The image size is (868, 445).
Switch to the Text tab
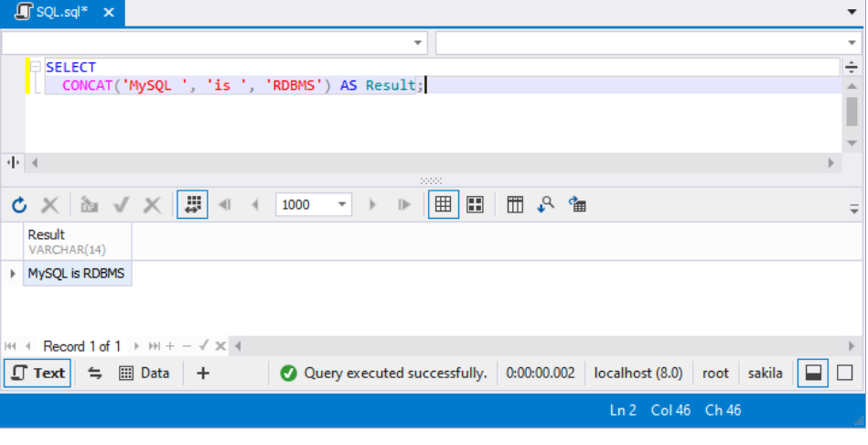[x=38, y=373]
